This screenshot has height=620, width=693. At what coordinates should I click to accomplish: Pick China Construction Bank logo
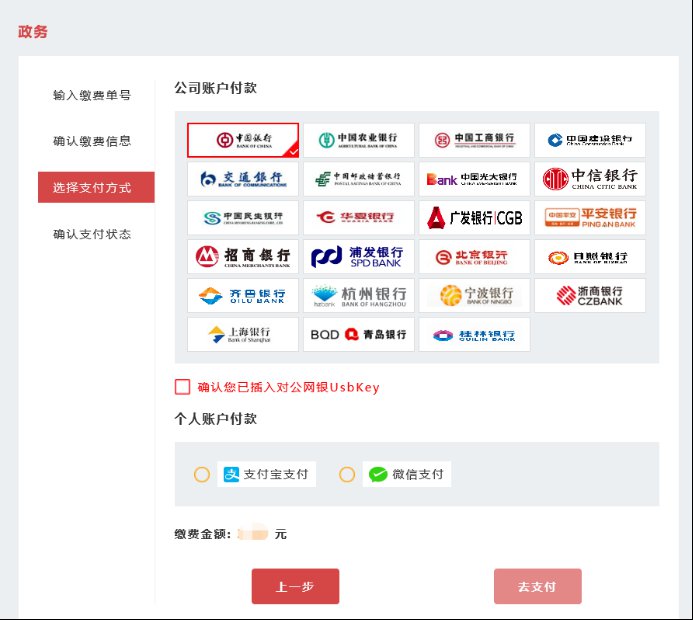(x=589, y=140)
